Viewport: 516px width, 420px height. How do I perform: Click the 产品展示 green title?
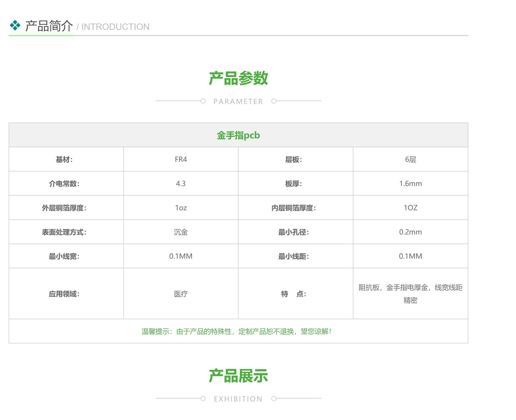(x=238, y=376)
